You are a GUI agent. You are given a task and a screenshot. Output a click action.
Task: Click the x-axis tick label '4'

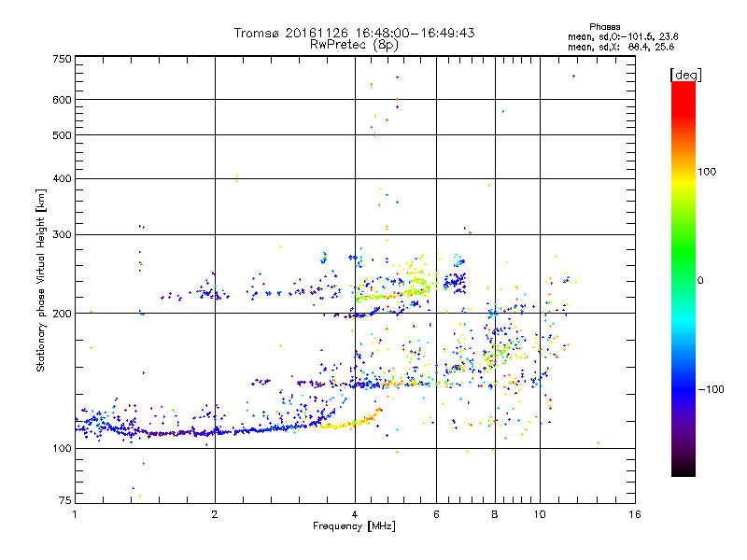355,514
